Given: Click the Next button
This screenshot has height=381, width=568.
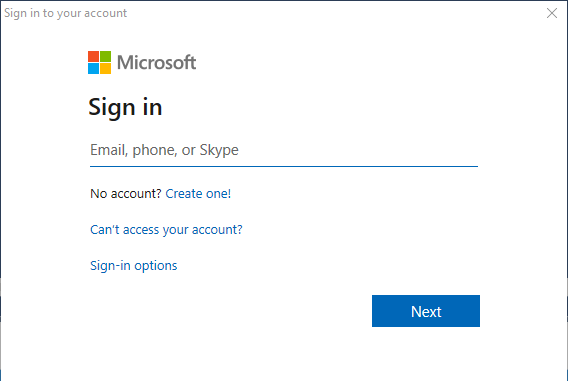Looking at the screenshot, I should click(x=426, y=311).
